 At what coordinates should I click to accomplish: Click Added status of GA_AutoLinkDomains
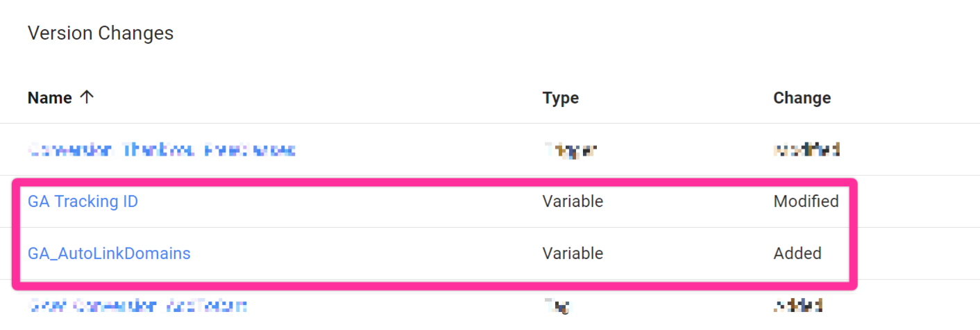click(797, 254)
